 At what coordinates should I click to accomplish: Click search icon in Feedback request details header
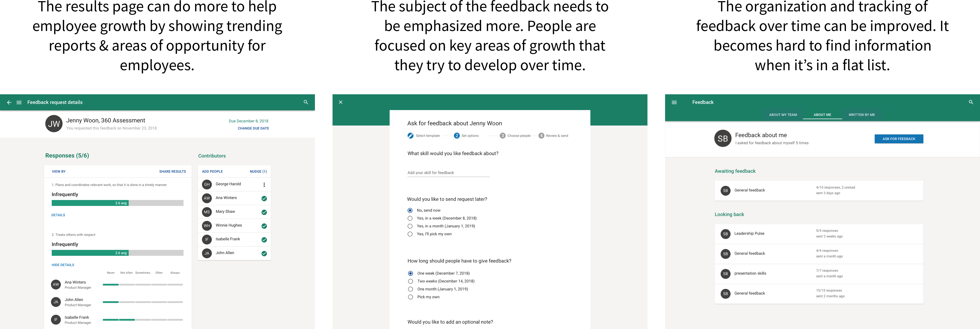pyautogui.click(x=306, y=102)
